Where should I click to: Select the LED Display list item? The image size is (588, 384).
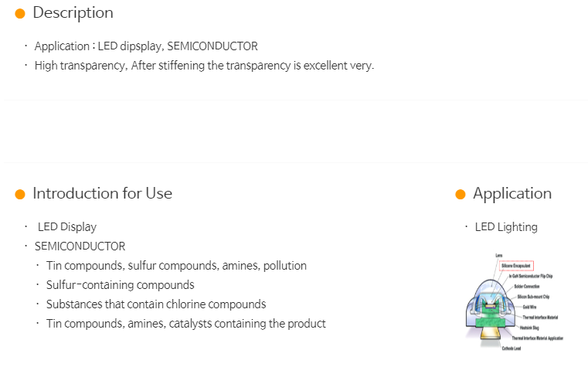pos(67,227)
